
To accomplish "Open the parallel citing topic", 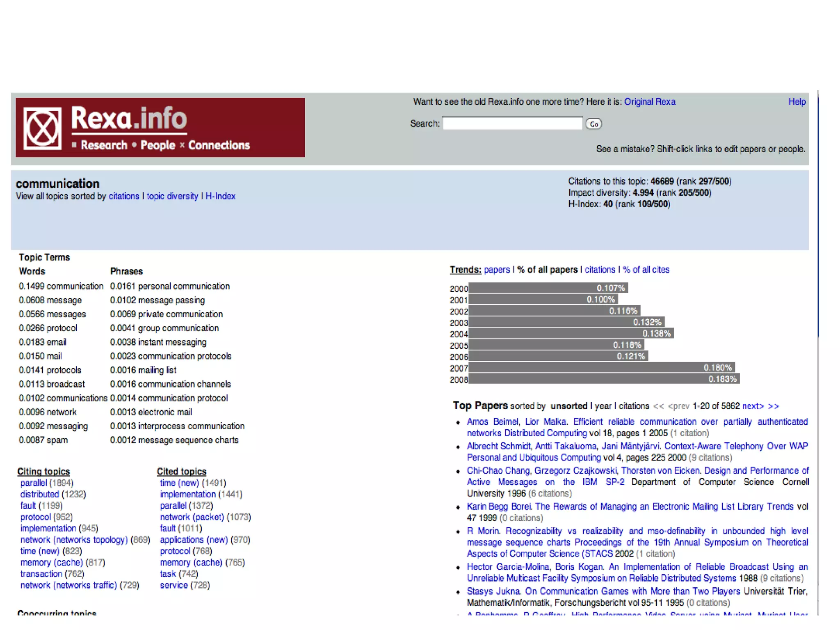I will click(34, 483).
